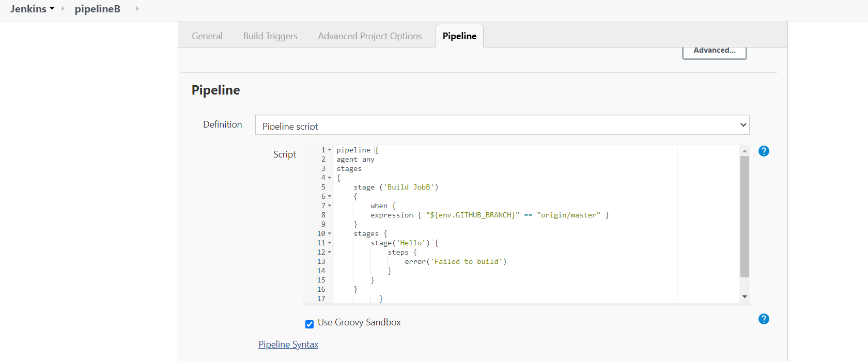
Task: Click line number 17 in the gutter
Action: 321,299
